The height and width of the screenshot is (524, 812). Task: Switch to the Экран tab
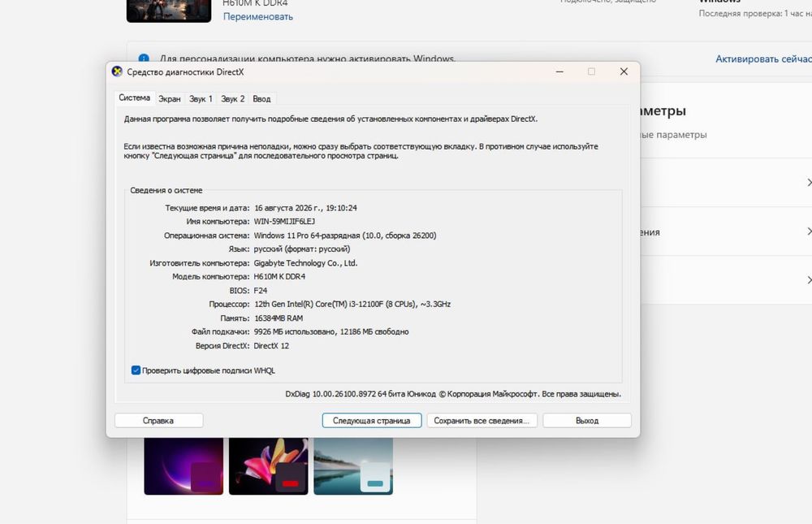coord(170,99)
